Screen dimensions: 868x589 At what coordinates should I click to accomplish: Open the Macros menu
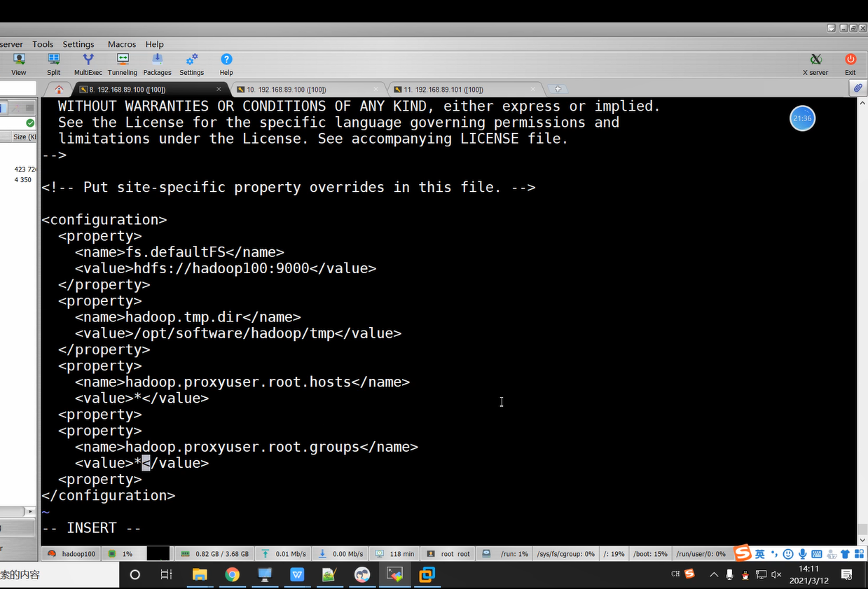122,44
